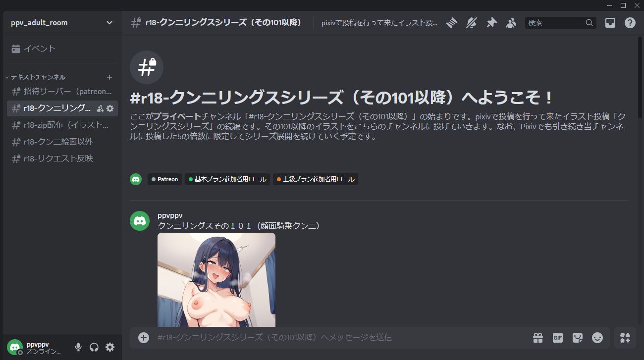
Task: Click the Patreon role chip
Action: coord(165,179)
